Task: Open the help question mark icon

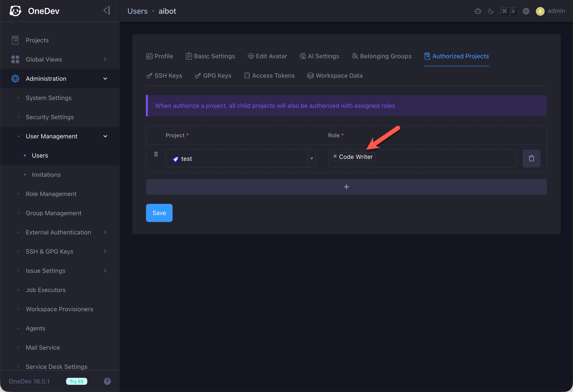Action: (x=107, y=381)
